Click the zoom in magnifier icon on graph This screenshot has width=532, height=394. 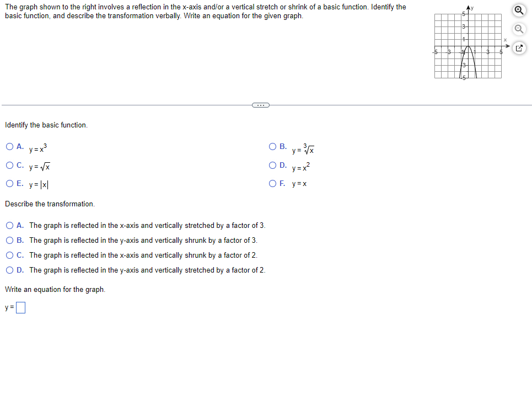point(519,9)
